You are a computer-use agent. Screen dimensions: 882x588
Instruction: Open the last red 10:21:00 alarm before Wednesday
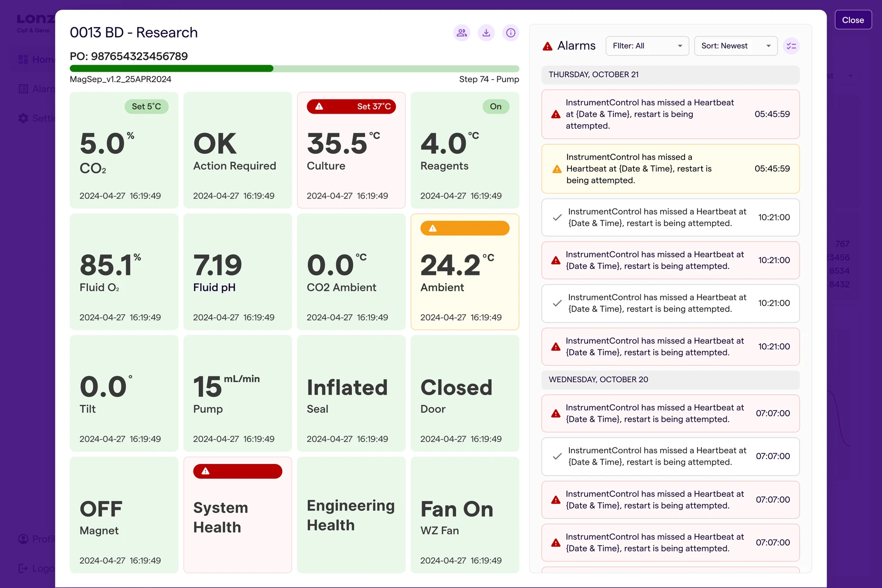670,346
